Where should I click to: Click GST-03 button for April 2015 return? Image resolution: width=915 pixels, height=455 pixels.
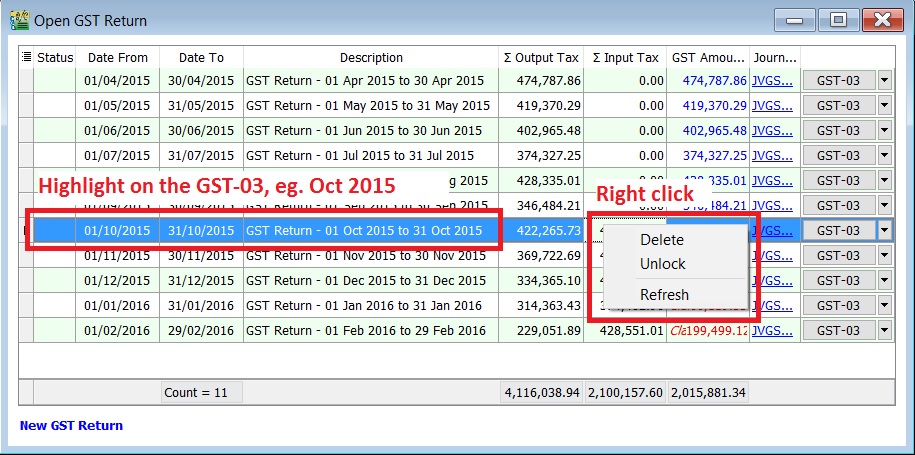839,80
